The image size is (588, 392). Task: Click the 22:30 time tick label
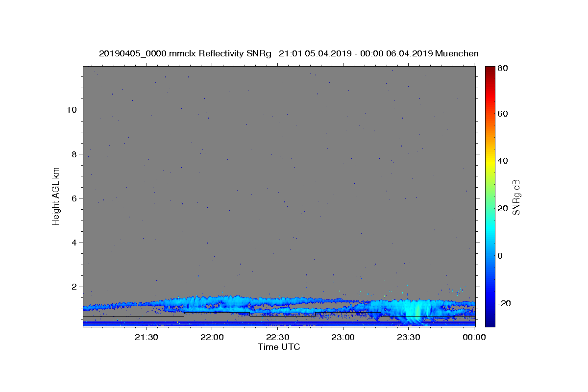[x=277, y=338]
